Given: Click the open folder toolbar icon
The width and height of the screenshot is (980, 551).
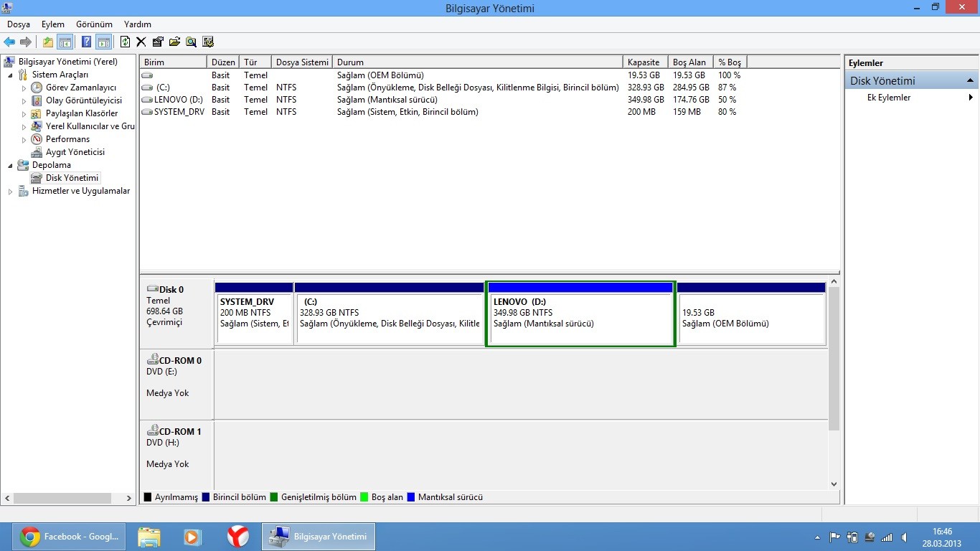Looking at the screenshot, I should (174, 42).
